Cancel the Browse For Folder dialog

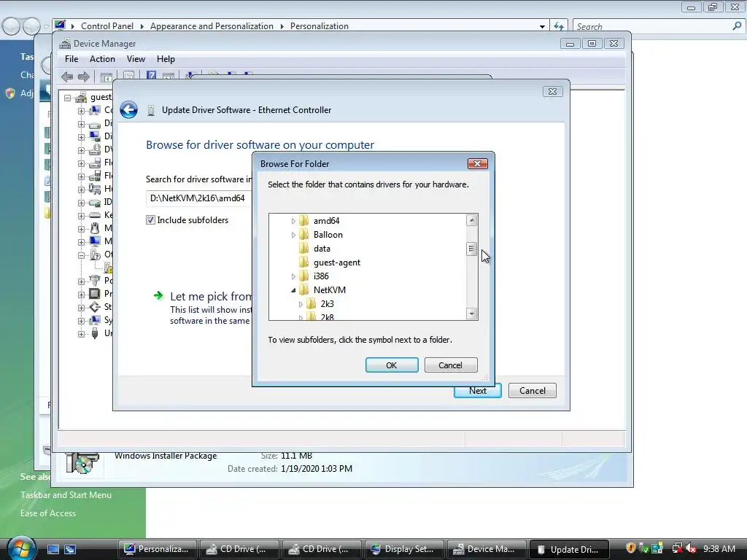(x=451, y=365)
